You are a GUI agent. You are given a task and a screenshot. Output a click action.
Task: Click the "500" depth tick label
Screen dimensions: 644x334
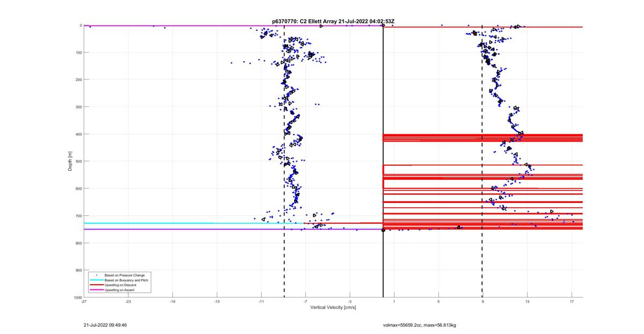click(x=78, y=161)
